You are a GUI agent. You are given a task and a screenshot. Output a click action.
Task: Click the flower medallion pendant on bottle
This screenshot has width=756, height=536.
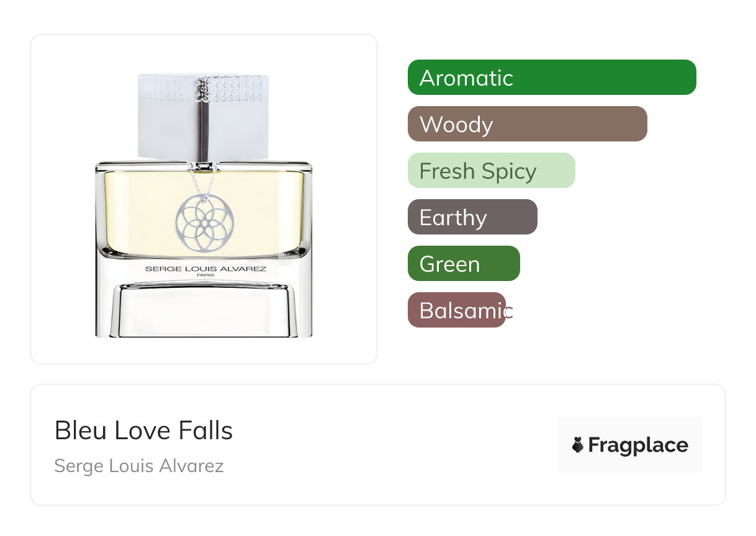[204, 223]
